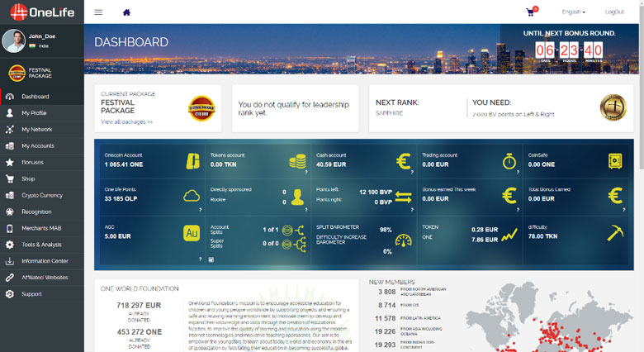Open Information Center in sidebar

pos(42,261)
